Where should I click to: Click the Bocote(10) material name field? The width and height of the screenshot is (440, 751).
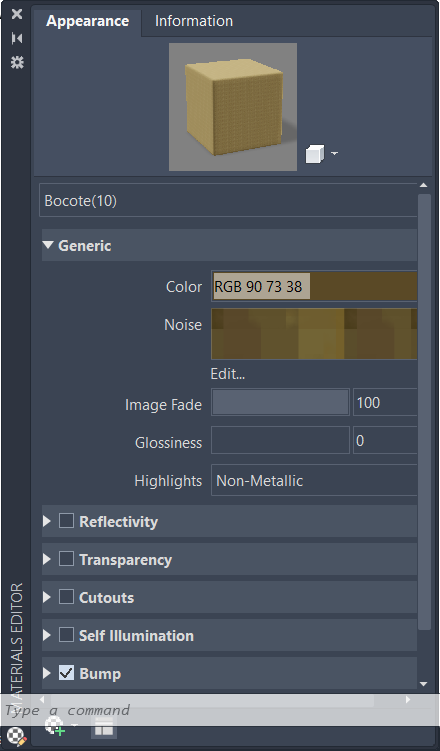click(x=228, y=201)
